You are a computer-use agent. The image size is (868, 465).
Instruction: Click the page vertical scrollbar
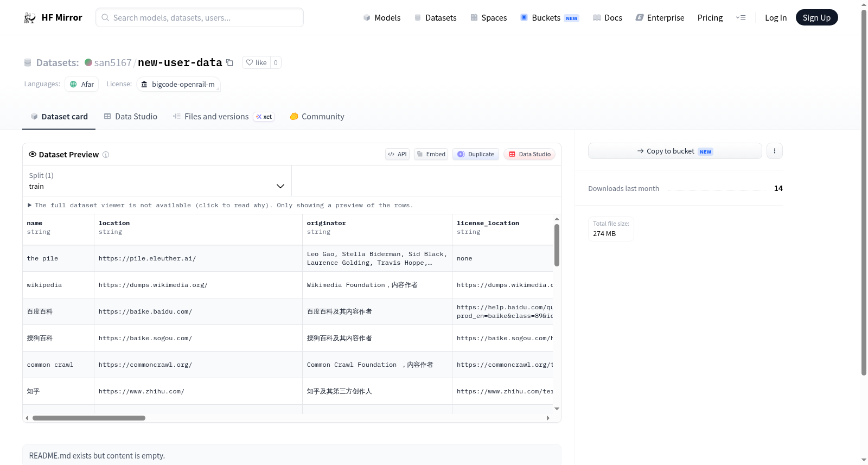[864, 192]
